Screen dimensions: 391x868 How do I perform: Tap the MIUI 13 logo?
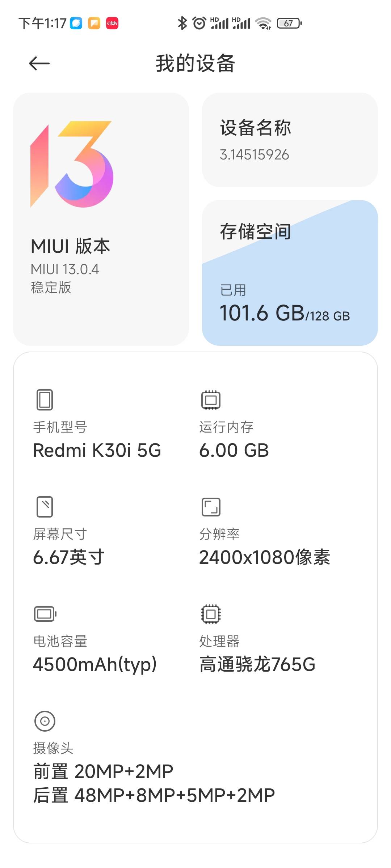(72, 164)
